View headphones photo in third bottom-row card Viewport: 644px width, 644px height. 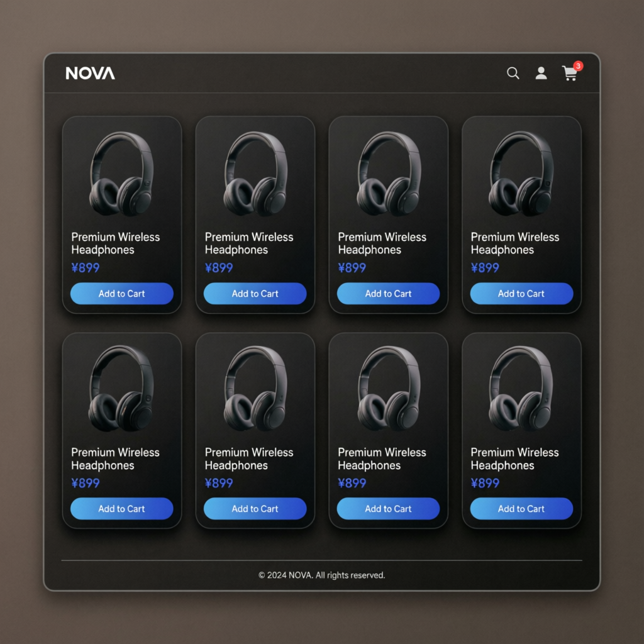(x=388, y=389)
